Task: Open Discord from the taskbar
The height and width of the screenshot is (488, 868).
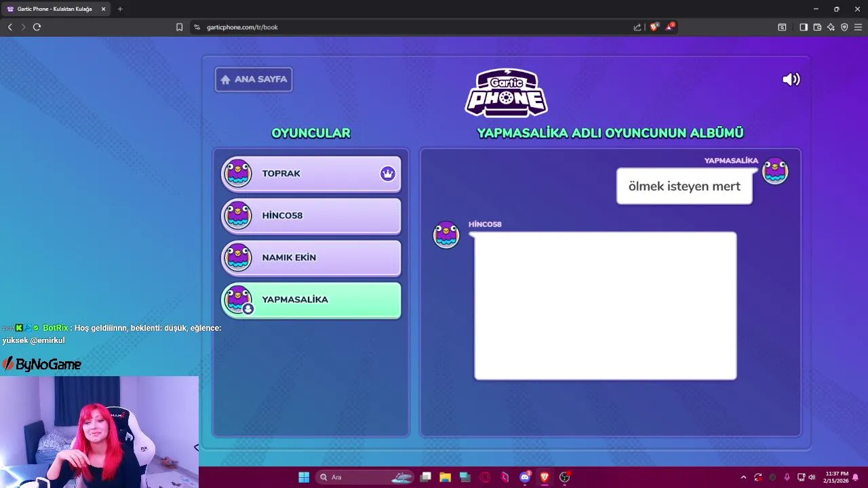Action: pyautogui.click(x=525, y=477)
